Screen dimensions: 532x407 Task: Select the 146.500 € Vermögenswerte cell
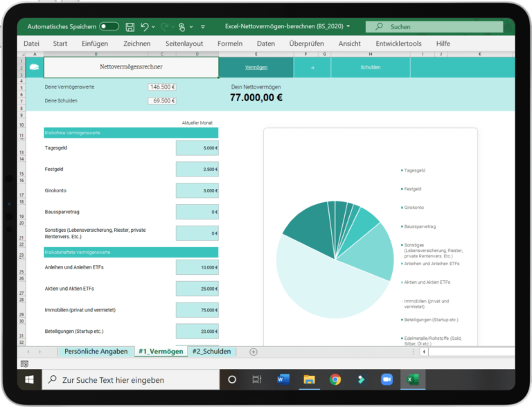click(x=162, y=87)
